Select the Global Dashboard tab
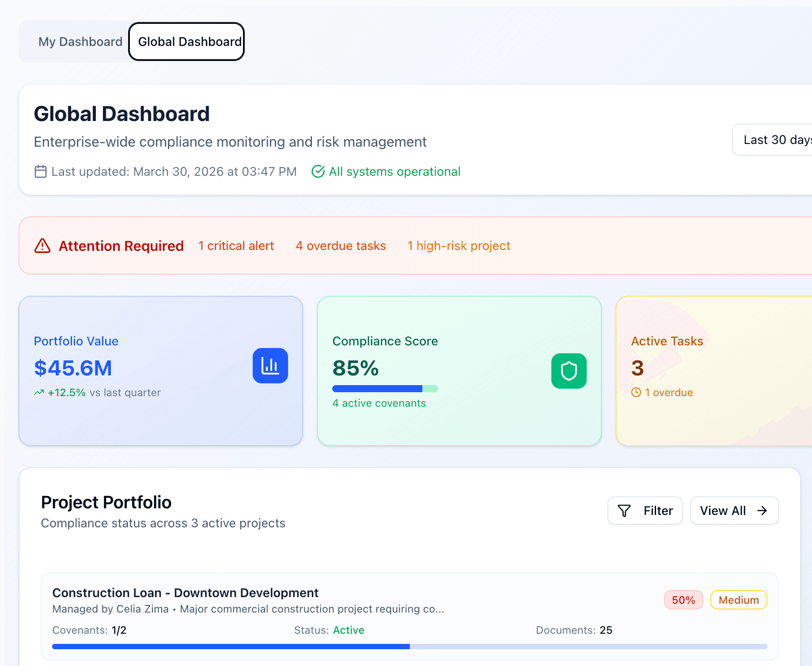This screenshot has height=666, width=812. coord(186,42)
